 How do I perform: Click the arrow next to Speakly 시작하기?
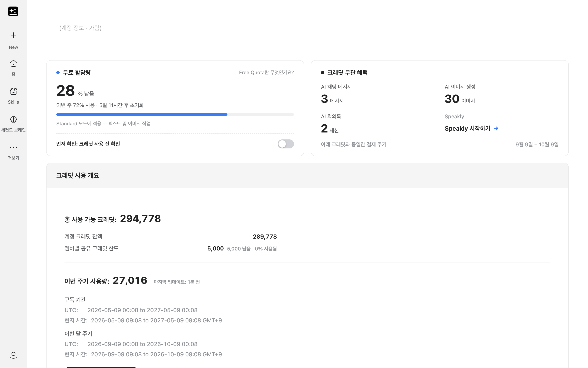[x=496, y=129]
